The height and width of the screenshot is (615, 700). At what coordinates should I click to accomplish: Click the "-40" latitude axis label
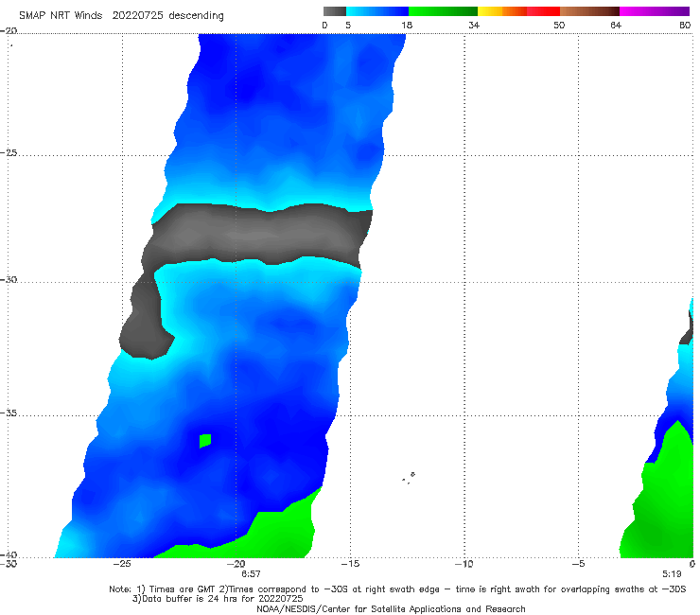coord(9,554)
